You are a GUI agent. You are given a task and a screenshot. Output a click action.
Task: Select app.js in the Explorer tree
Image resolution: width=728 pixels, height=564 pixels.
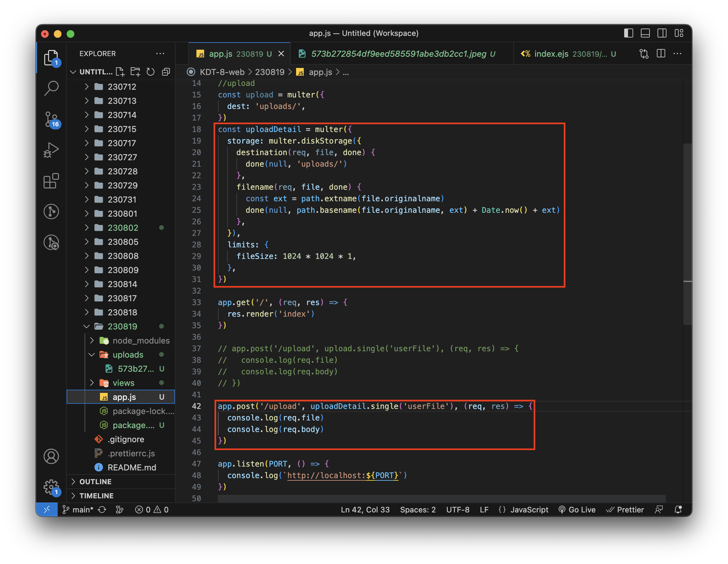tap(121, 397)
